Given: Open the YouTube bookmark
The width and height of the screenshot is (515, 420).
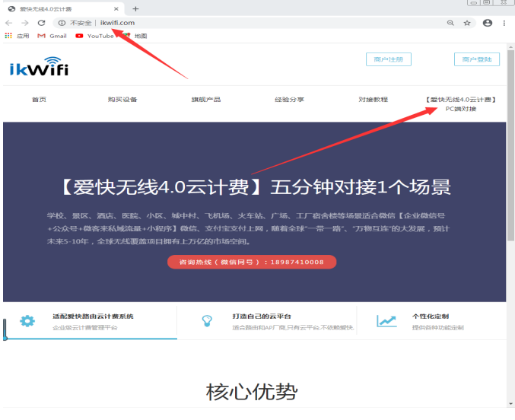Looking at the screenshot, I should coord(94,36).
